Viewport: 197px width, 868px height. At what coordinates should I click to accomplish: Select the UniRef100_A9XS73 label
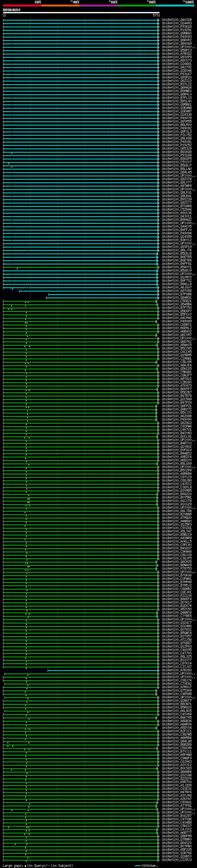(x=176, y=60)
